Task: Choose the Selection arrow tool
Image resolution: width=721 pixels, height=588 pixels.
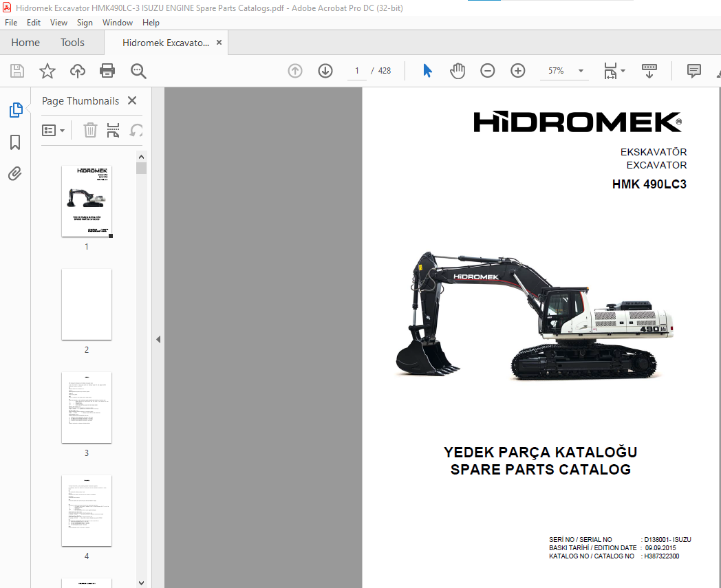Action: [x=427, y=71]
